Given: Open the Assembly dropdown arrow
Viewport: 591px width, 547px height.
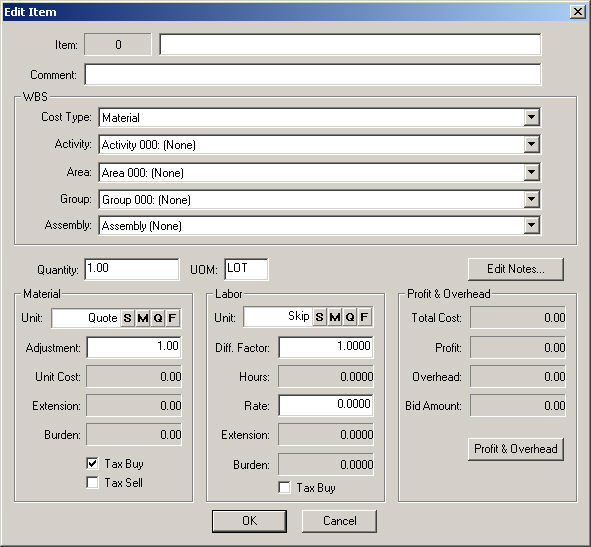Looking at the screenshot, I should point(531,225).
